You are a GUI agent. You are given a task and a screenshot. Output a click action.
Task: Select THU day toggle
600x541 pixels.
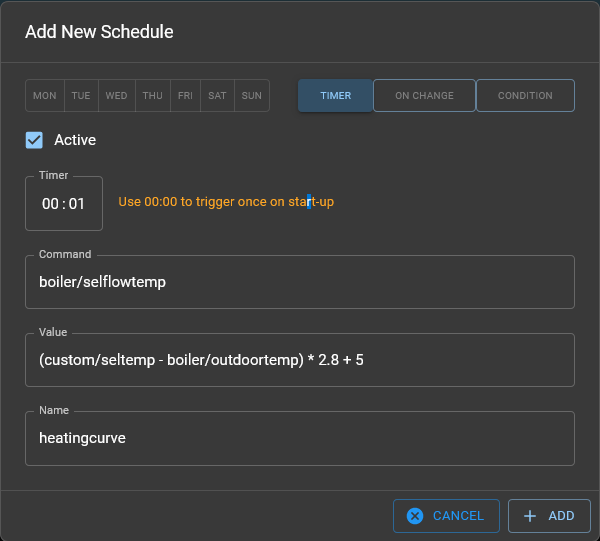152,96
